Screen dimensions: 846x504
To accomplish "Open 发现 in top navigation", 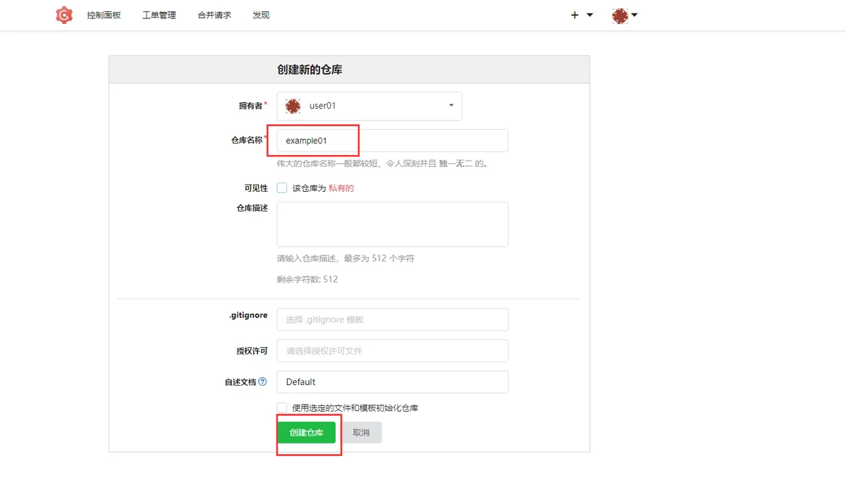I will click(x=261, y=15).
